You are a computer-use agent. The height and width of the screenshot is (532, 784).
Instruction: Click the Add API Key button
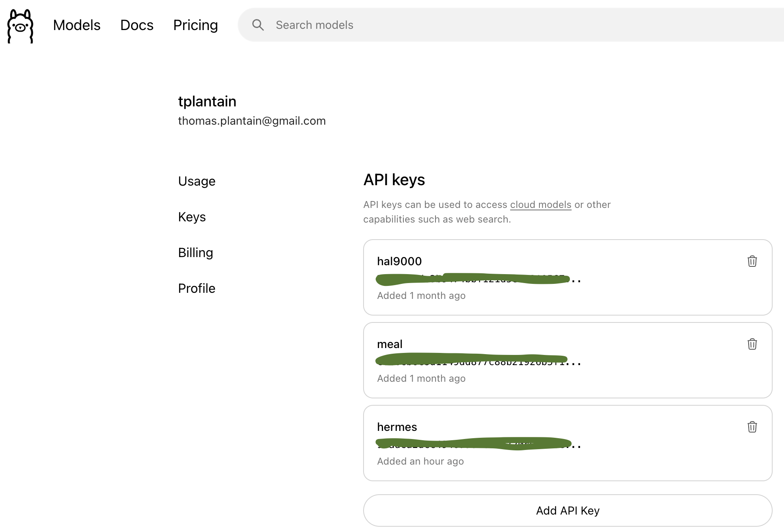coord(567,510)
